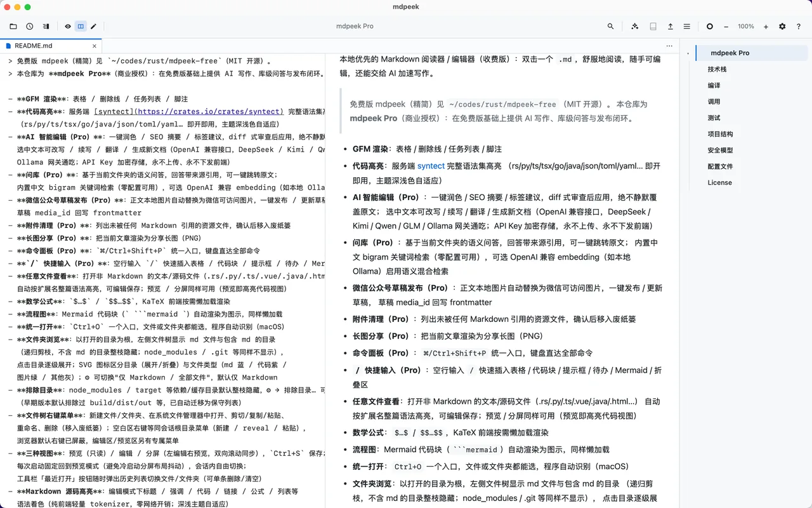Click the **GFM 渲染** line in the source editor
This screenshot has height=508, width=812.
click(x=98, y=99)
